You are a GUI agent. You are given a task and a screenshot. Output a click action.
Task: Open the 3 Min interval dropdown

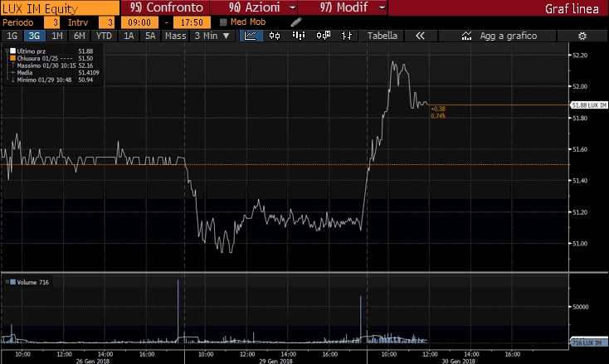[212, 36]
